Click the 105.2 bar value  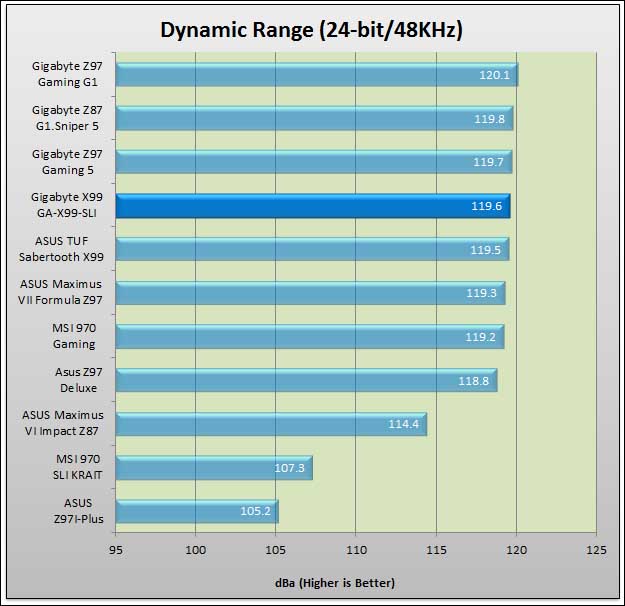(256, 511)
